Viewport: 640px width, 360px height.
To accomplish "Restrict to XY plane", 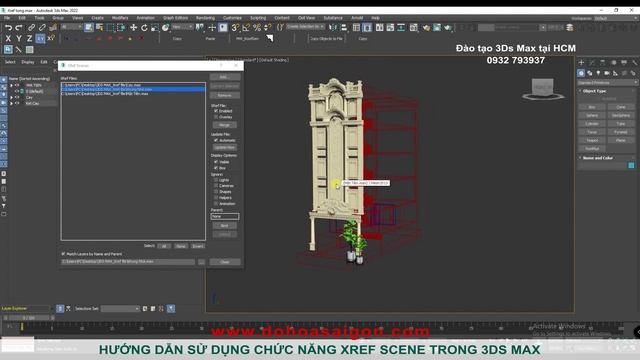I will point(40,38).
